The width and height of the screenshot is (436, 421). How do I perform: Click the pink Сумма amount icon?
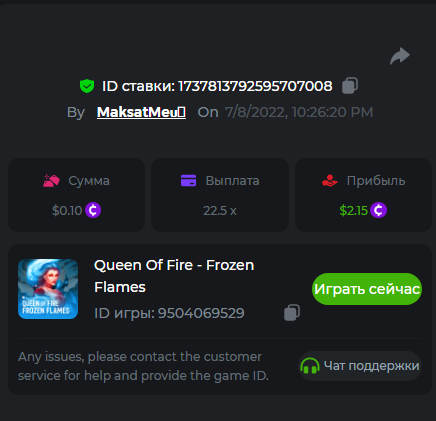tap(51, 181)
